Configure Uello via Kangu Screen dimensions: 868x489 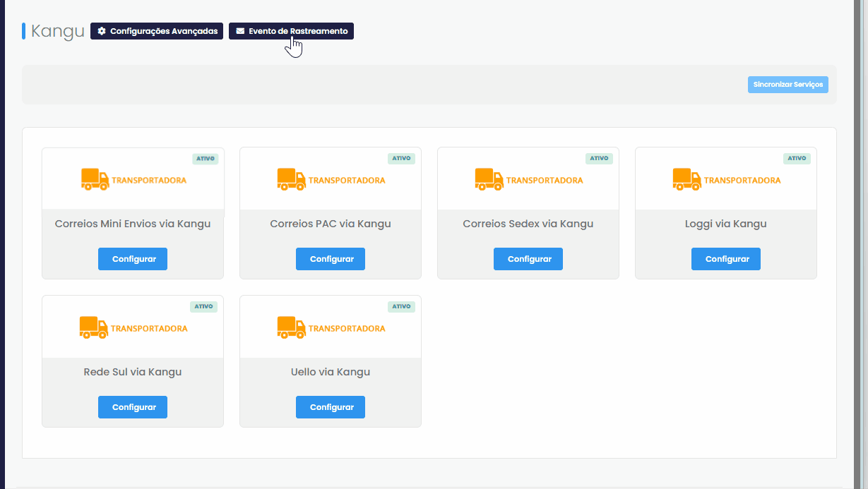[x=331, y=407]
